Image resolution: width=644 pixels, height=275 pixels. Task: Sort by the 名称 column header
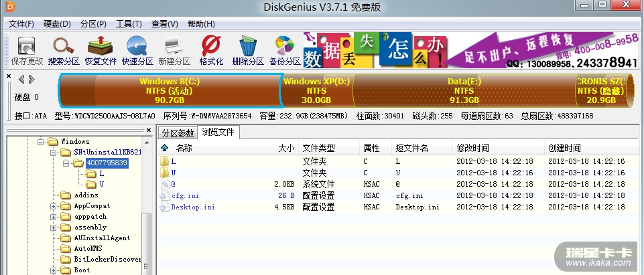click(208, 148)
